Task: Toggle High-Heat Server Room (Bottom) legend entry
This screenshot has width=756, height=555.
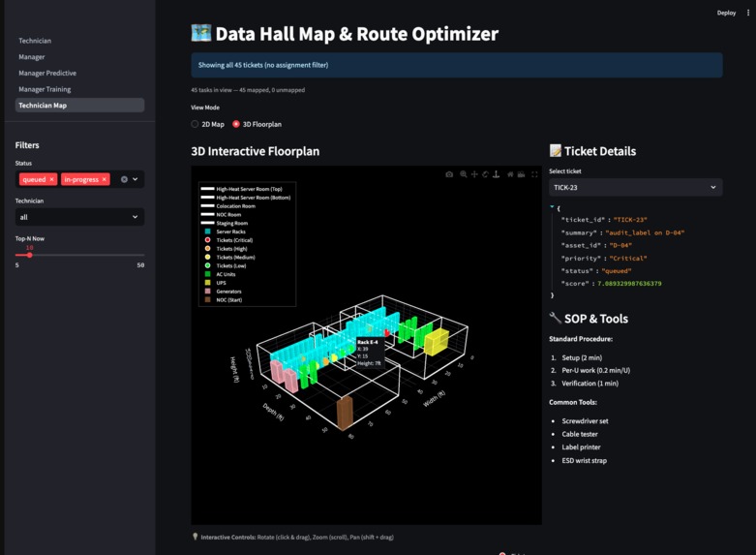Action: coord(246,198)
